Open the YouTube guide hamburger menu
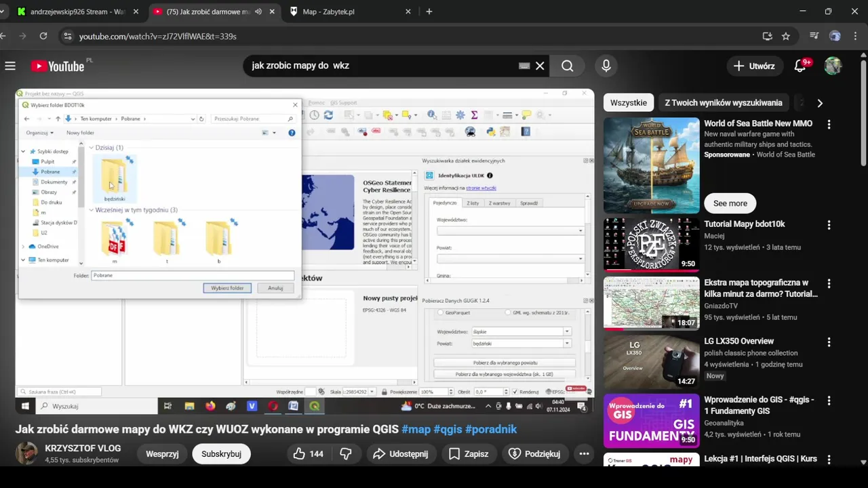Viewport: 868px width, 488px height. [10, 66]
